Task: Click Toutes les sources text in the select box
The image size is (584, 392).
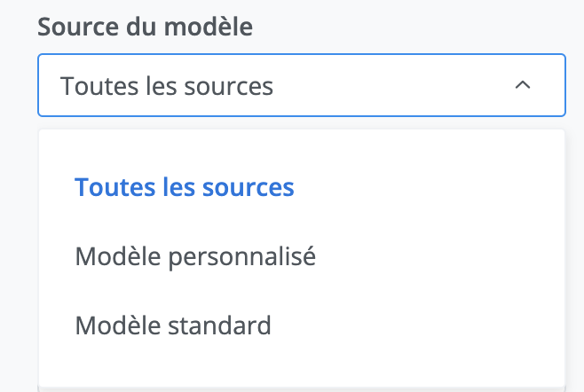Action: [167, 86]
